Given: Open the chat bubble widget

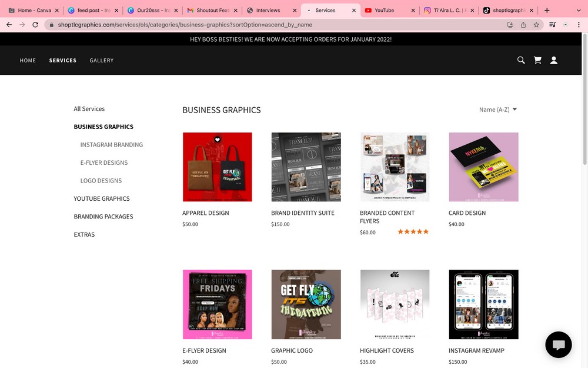Looking at the screenshot, I should [558, 345].
